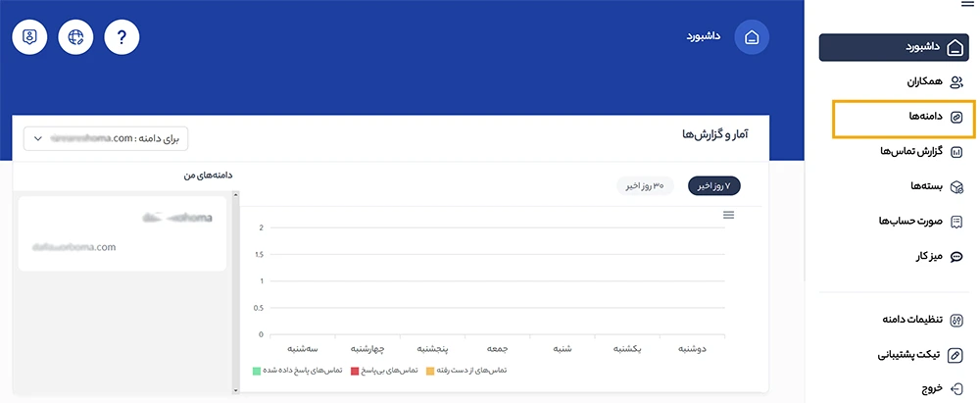
Task: Click the chart icon beside گزارش تماس‌ها
Action: click(956, 152)
